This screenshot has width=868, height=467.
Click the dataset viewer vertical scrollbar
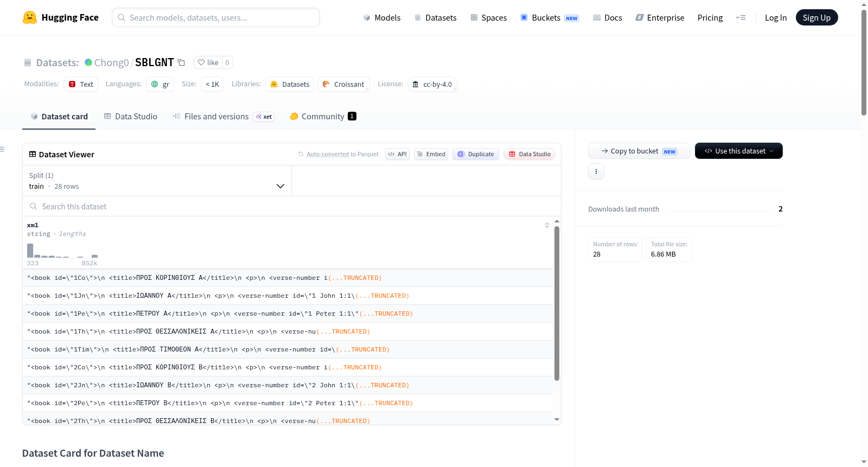pyautogui.click(x=557, y=303)
